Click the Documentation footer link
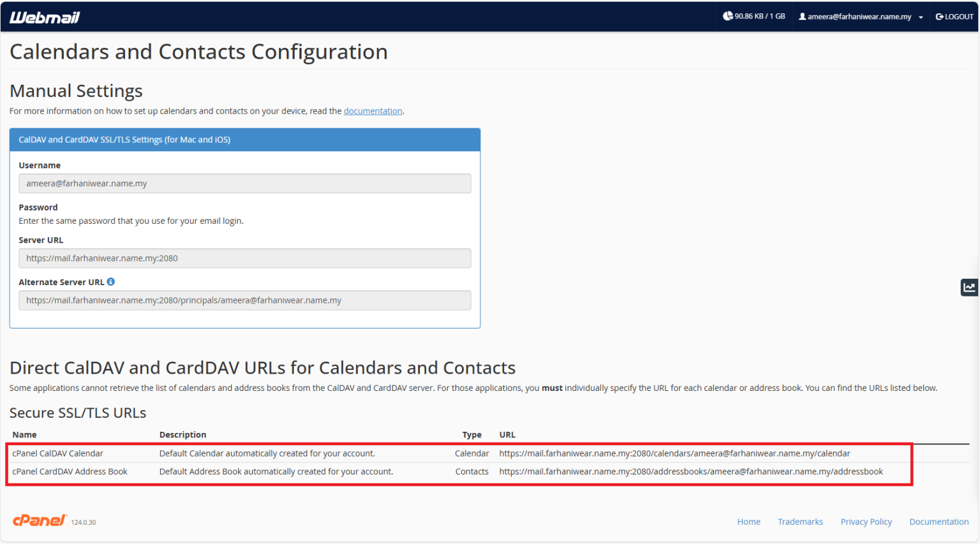 pyautogui.click(x=939, y=521)
